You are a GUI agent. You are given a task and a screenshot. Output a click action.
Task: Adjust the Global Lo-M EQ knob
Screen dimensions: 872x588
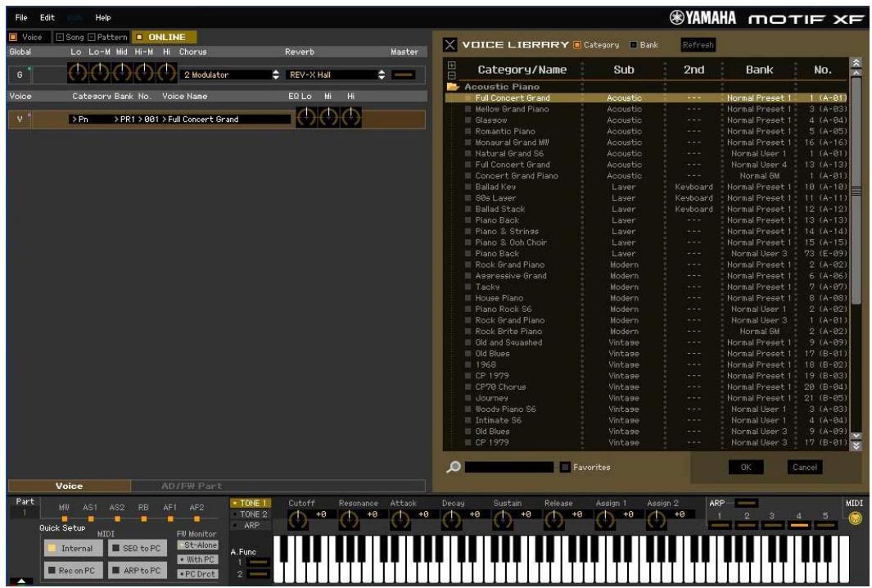tap(100, 72)
